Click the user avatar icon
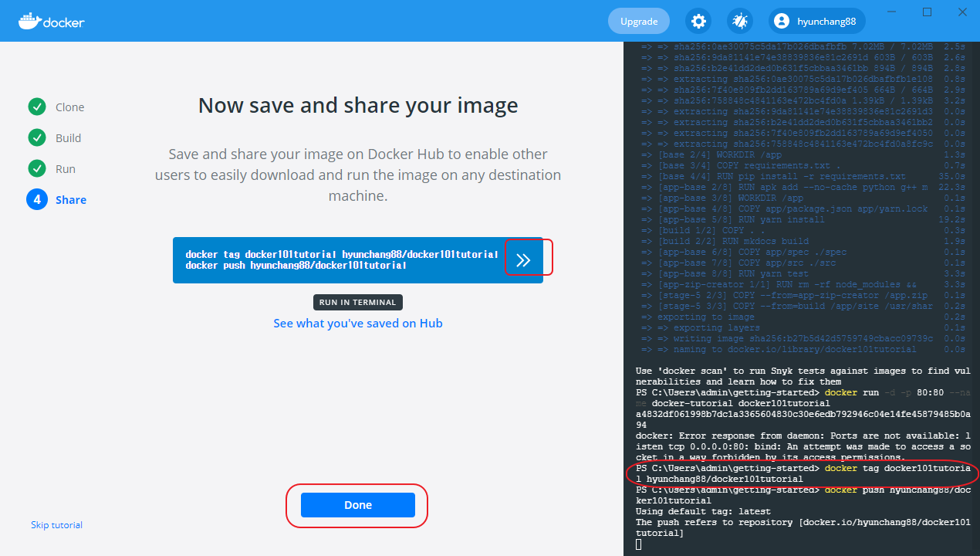The width and height of the screenshot is (980, 556). pyautogui.click(x=782, y=21)
